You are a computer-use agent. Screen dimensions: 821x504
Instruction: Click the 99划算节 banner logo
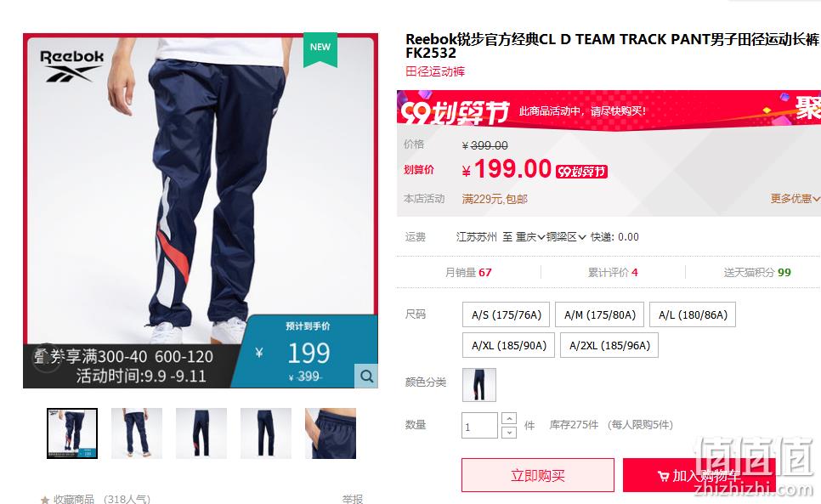click(x=455, y=111)
